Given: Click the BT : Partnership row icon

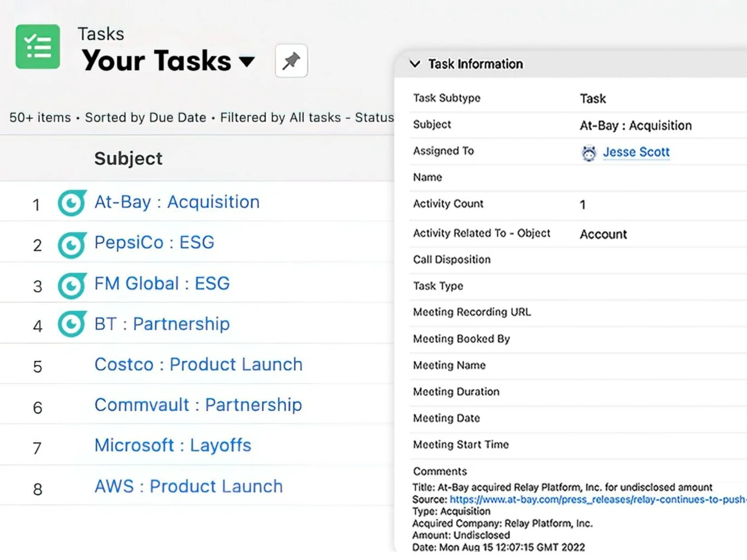Looking at the screenshot, I should [72, 324].
